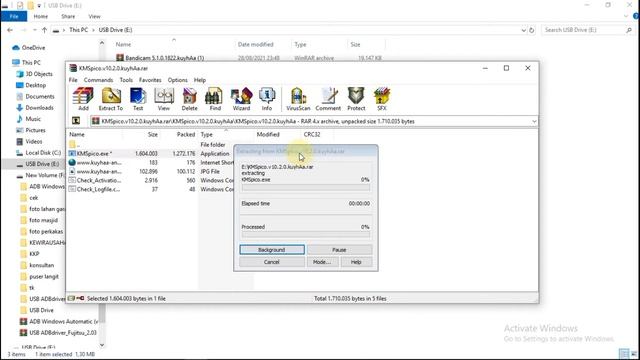
Task: Run VirusScan from the toolbar
Action: 298,99
